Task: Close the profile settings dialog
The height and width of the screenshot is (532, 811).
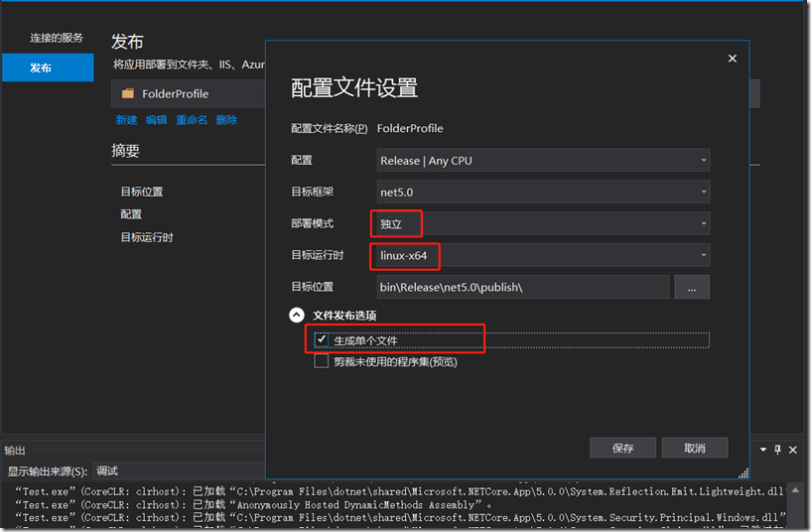Action: (732, 59)
